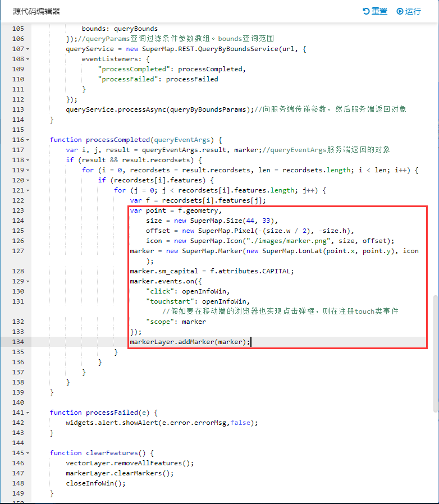Screen dimensions: 439x504
Task: Collapse fold arrow at line 145
Action: coord(28,453)
